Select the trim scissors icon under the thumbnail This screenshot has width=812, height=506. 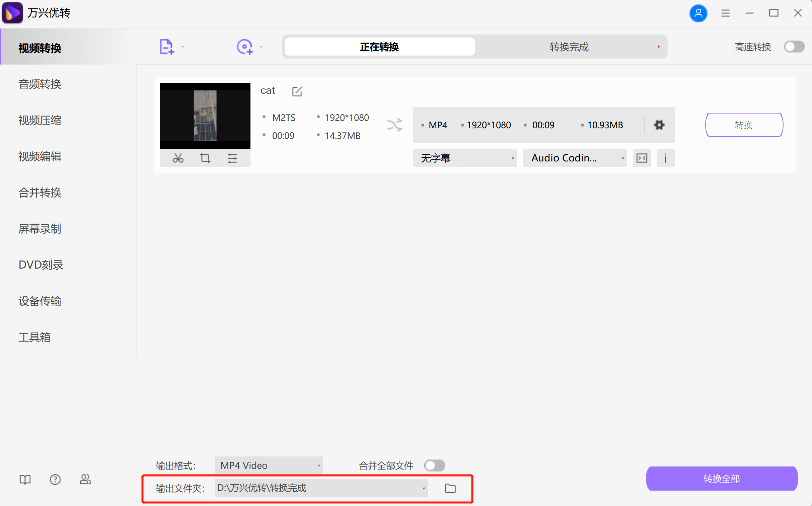[x=178, y=158]
